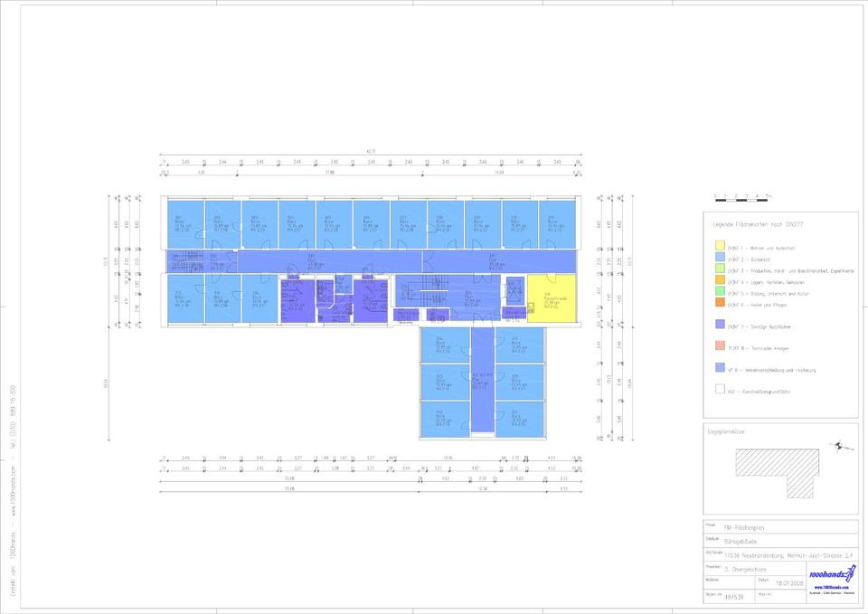
Task: Select the salmon TF Technische Anlagen swatch
Action: [x=720, y=346]
